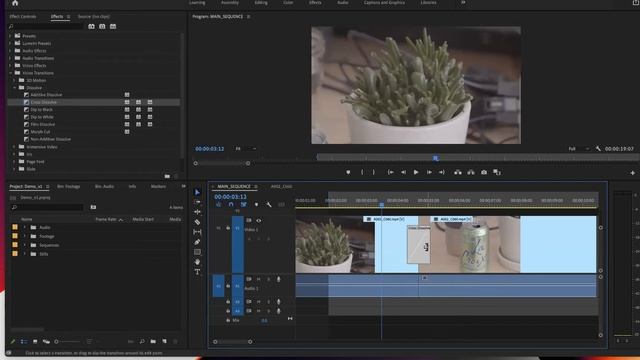The image size is (640, 360).
Task: Click New Item icon in Project panel
Action: [x=164, y=341]
